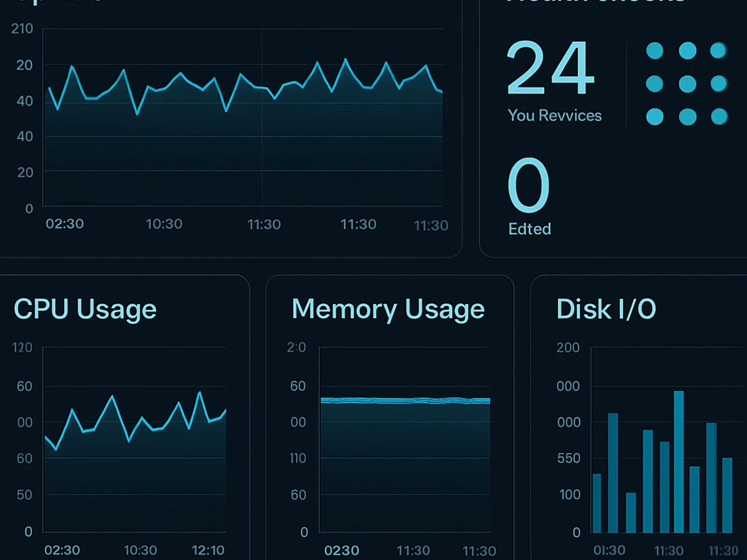Click the top-right health status dot
747x560 pixels.
(718, 50)
